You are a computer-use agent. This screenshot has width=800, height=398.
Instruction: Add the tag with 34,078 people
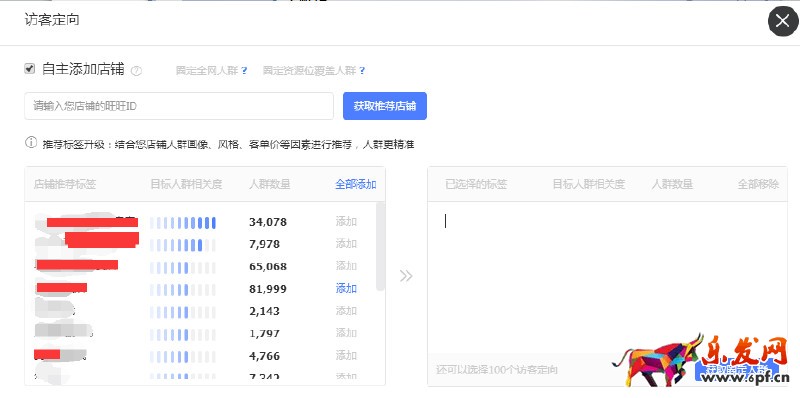(x=346, y=221)
